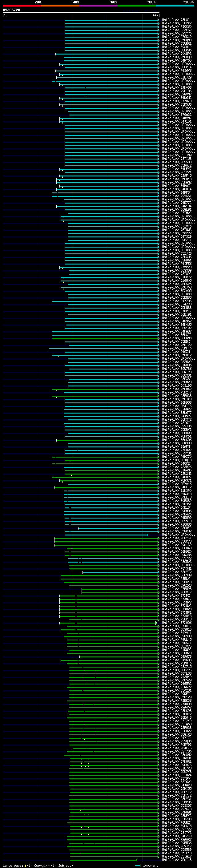The height and width of the screenshot is (868, 197).
Task: Open hit UniRef100_B8LR96
Action: 177,50
